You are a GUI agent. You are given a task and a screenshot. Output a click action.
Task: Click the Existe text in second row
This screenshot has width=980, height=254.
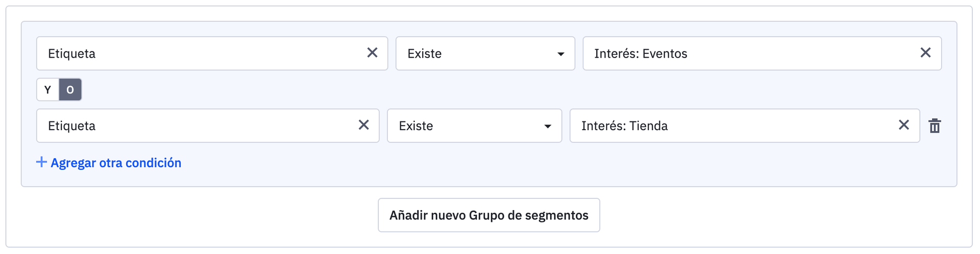415,126
